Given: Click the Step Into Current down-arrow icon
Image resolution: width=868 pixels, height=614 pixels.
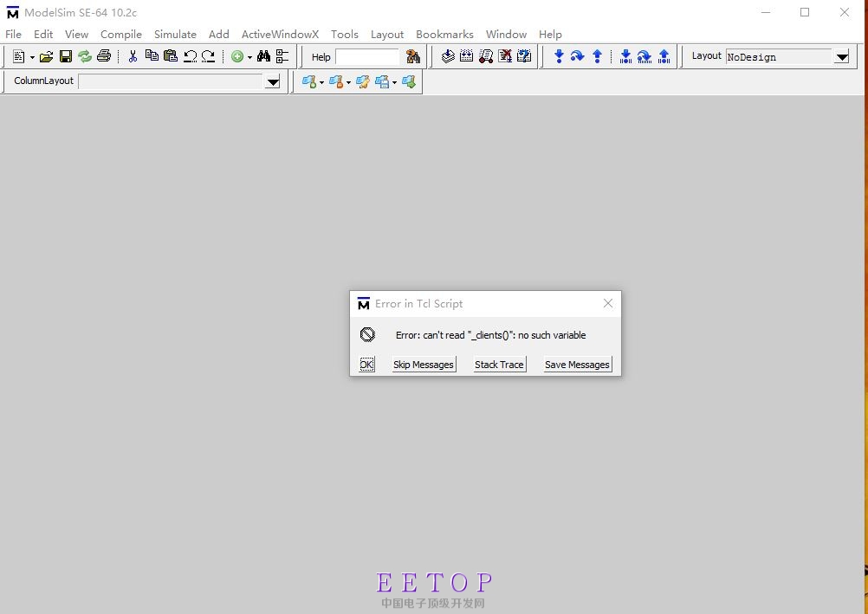Looking at the screenshot, I should pos(625,56).
